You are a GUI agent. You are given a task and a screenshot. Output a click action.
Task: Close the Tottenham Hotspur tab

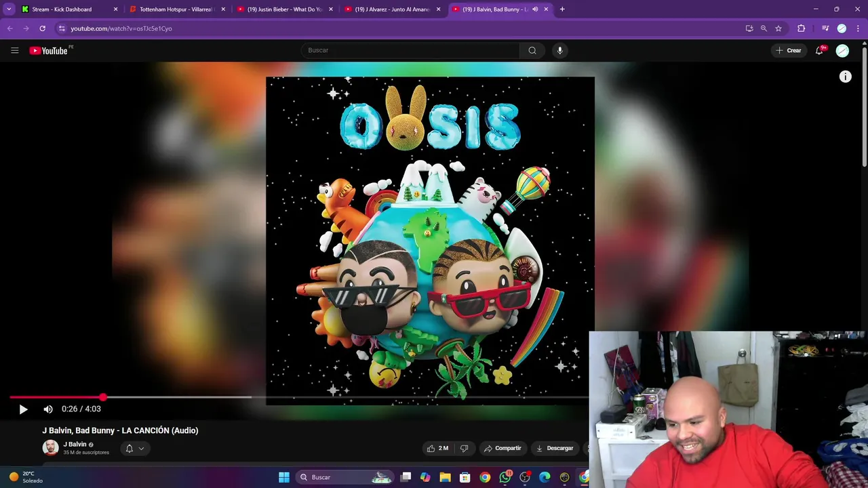pos(223,9)
